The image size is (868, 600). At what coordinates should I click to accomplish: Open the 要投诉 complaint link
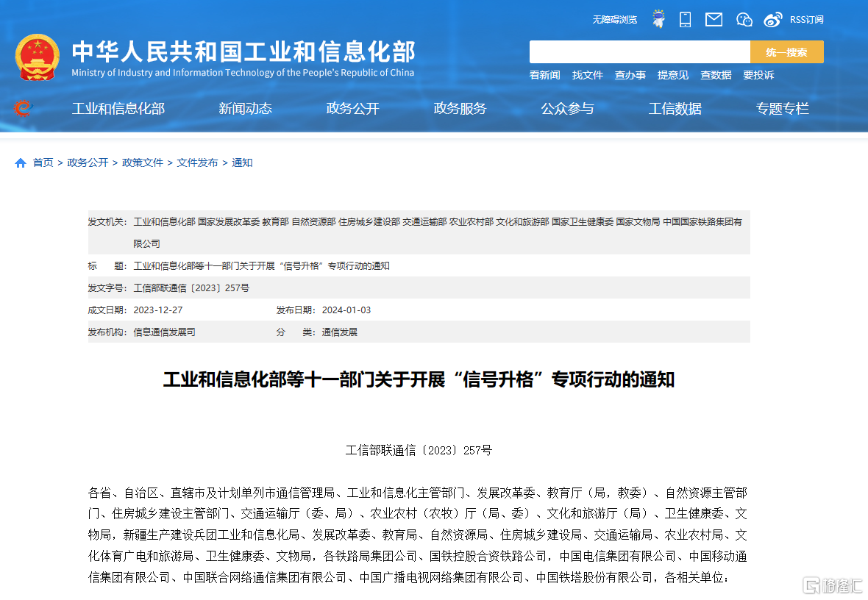tap(758, 75)
